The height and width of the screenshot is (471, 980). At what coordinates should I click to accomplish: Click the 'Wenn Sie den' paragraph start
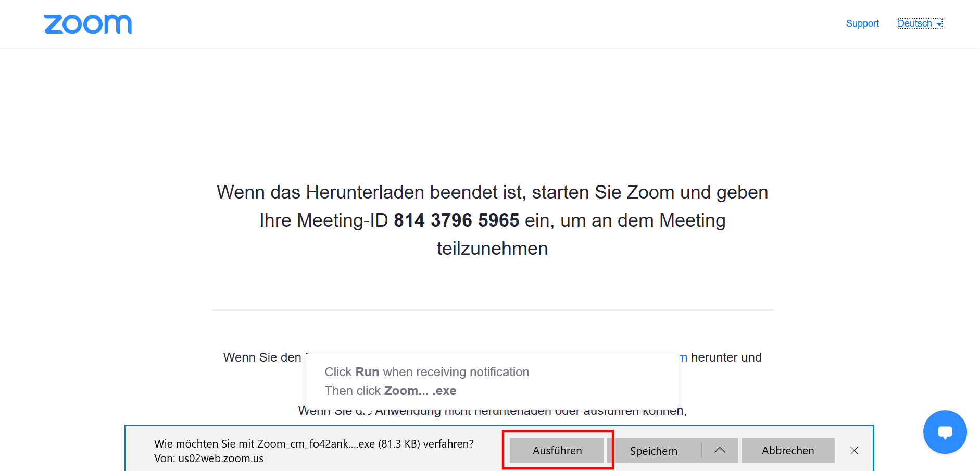(262, 357)
